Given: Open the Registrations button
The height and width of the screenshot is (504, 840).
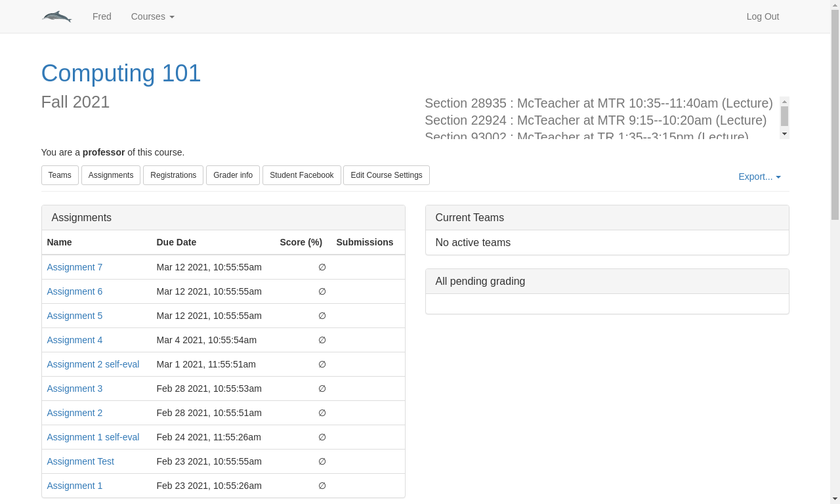Looking at the screenshot, I should point(173,175).
